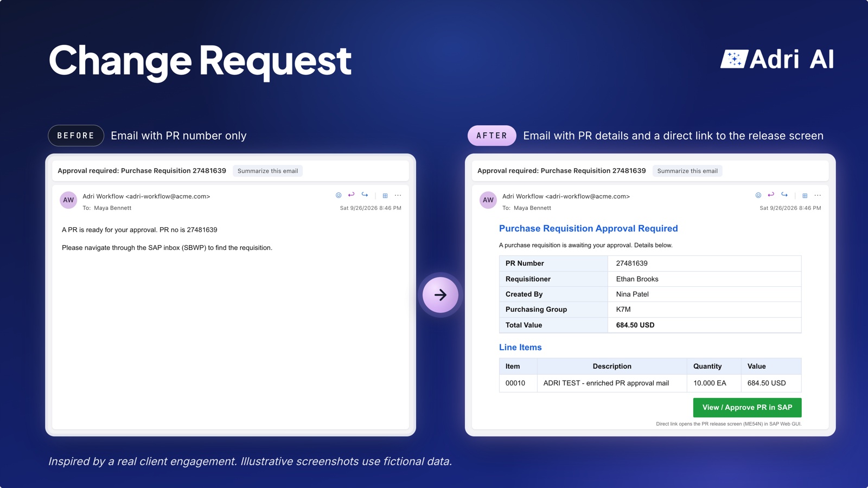Click the AFTER label pill
Image resolution: width=868 pixels, height=488 pixels.
(x=492, y=136)
